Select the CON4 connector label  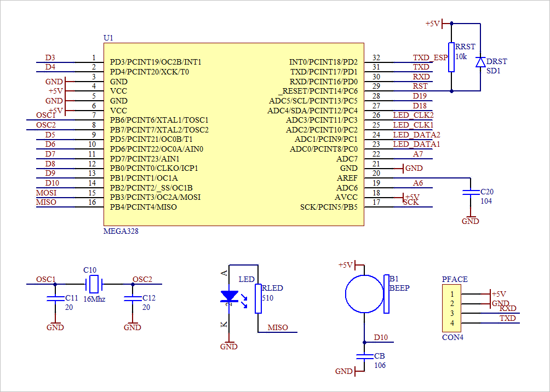click(x=453, y=338)
